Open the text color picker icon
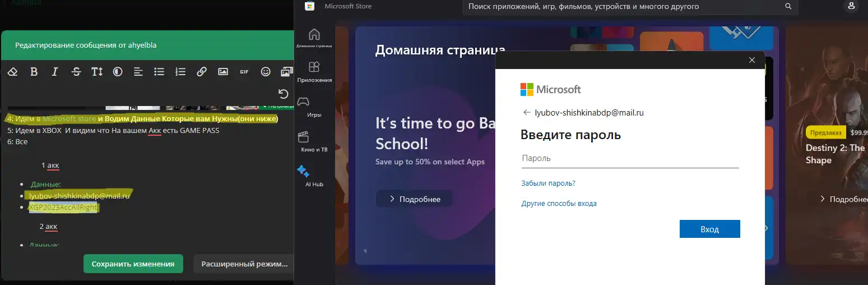 point(118,72)
